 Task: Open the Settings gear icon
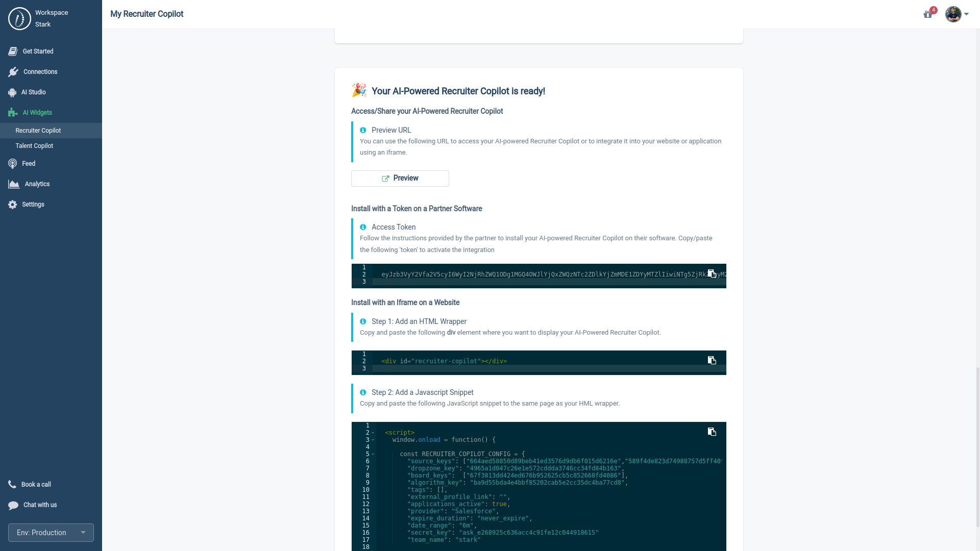pyautogui.click(x=11, y=205)
